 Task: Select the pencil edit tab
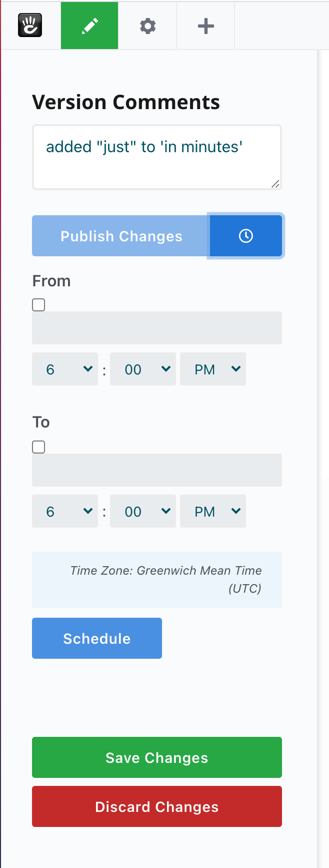tap(89, 25)
